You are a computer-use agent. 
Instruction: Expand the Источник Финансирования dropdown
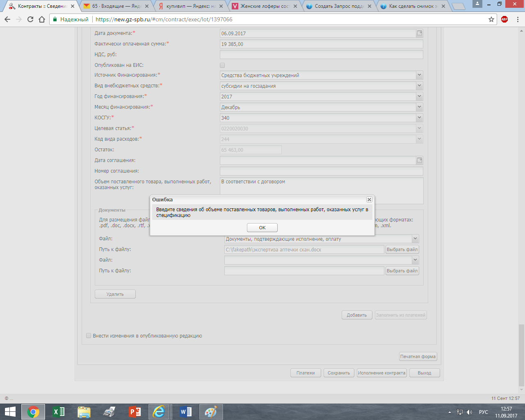[419, 75]
